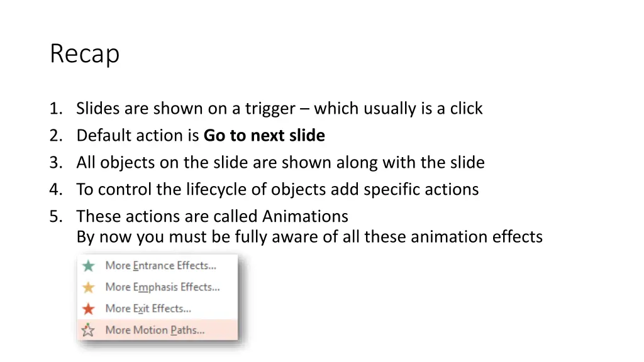Click list number 3.

coord(56,163)
